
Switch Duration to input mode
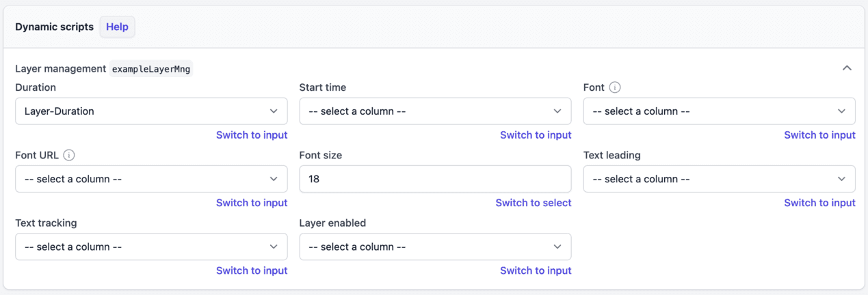click(252, 135)
